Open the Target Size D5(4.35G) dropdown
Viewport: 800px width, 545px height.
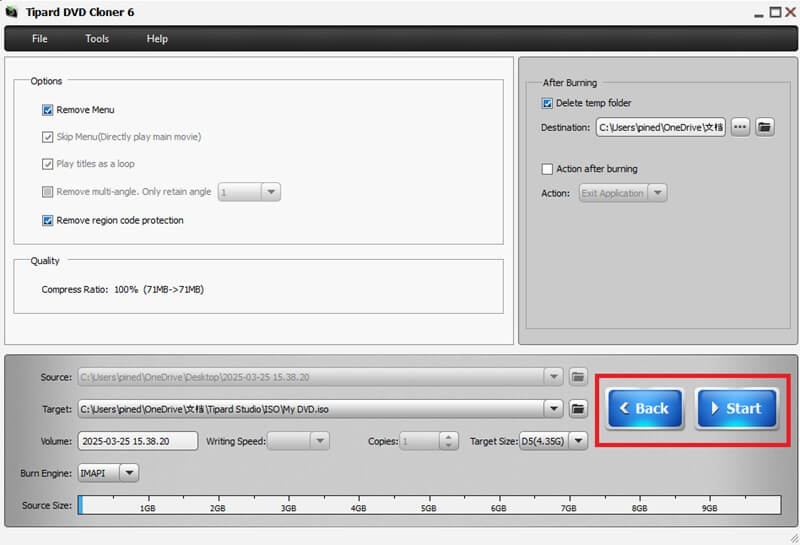(578, 441)
